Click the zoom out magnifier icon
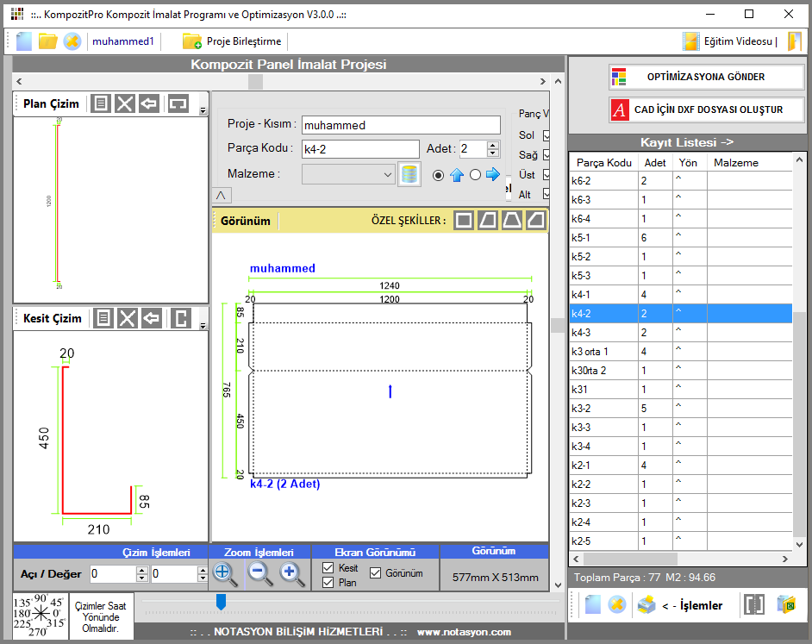Viewport: 812px width, 644px height. click(x=260, y=574)
